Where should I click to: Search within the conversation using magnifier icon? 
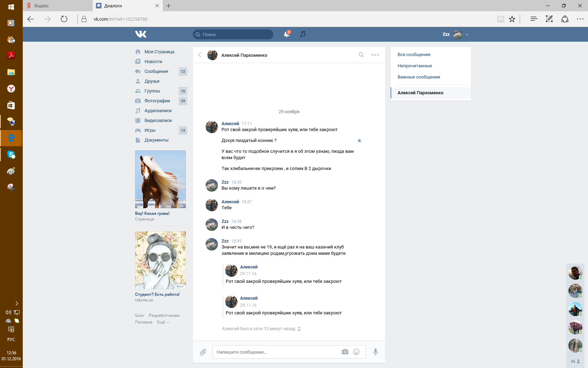[361, 55]
